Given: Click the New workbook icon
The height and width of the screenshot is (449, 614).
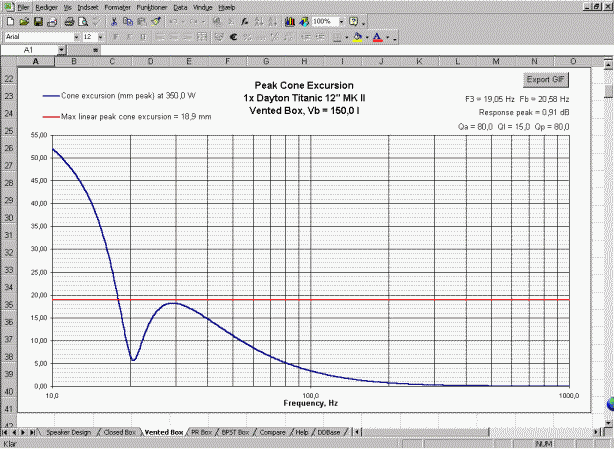Looking at the screenshot, I should pos(9,21).
